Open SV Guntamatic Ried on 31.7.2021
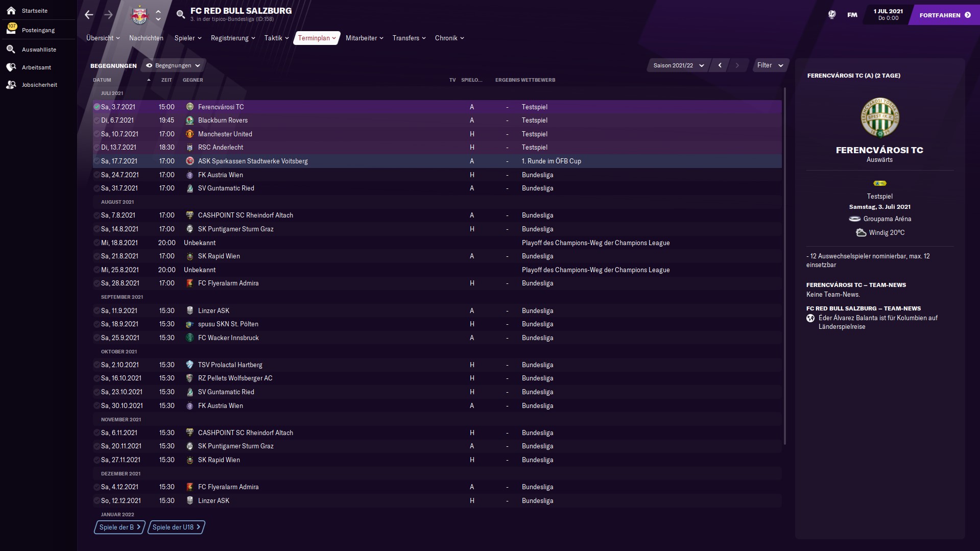Viewport: 980px width, 551px height. 226,188
